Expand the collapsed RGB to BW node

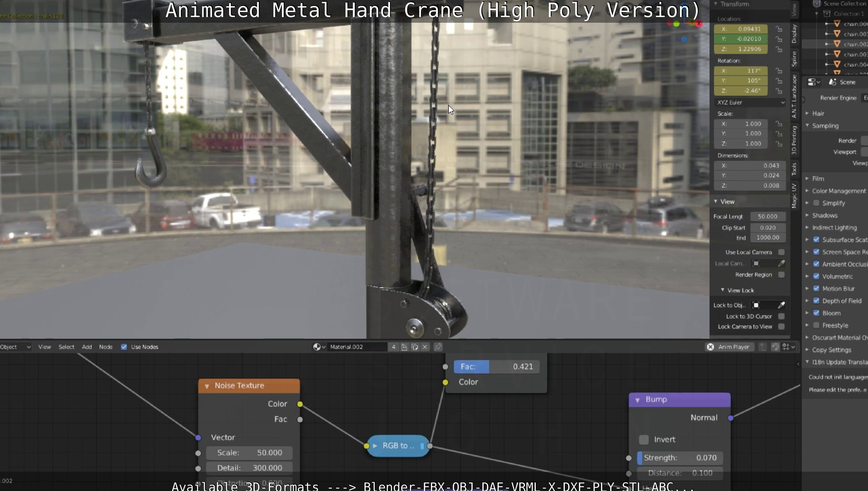point(375,446)
